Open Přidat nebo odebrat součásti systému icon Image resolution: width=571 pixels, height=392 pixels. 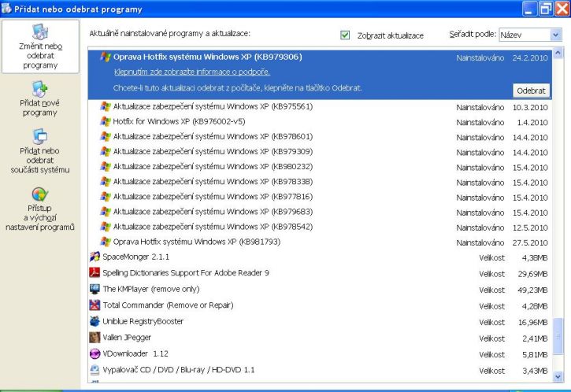39,137
